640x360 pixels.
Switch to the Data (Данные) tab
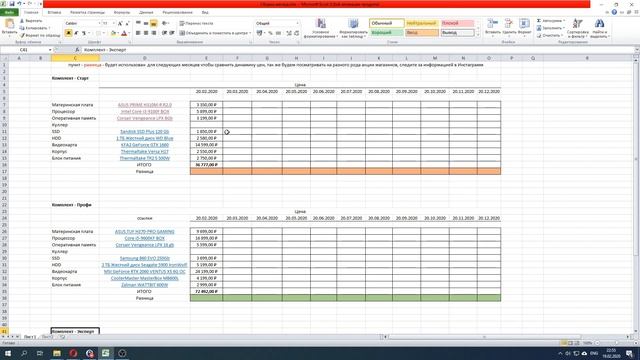coord(146,12)
